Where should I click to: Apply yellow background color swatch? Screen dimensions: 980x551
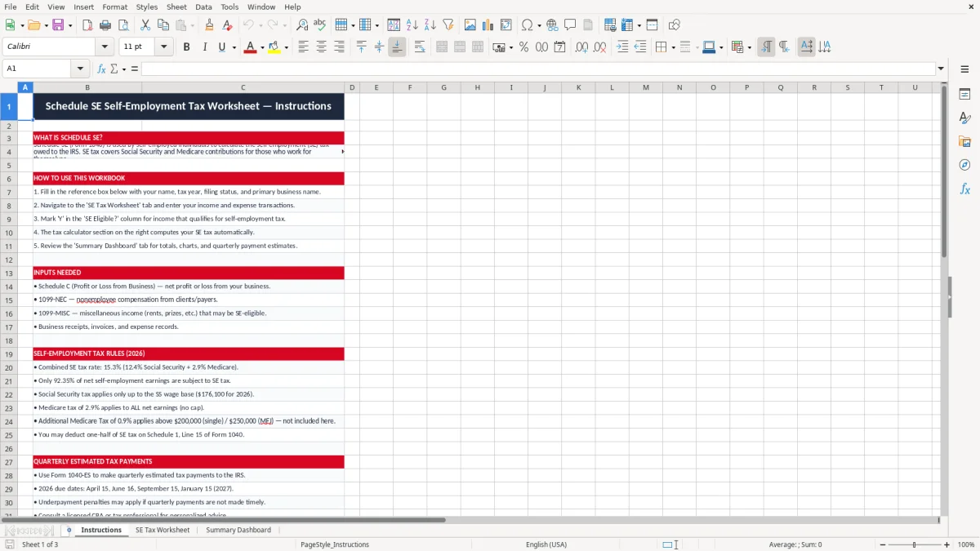tap(274, 47)
